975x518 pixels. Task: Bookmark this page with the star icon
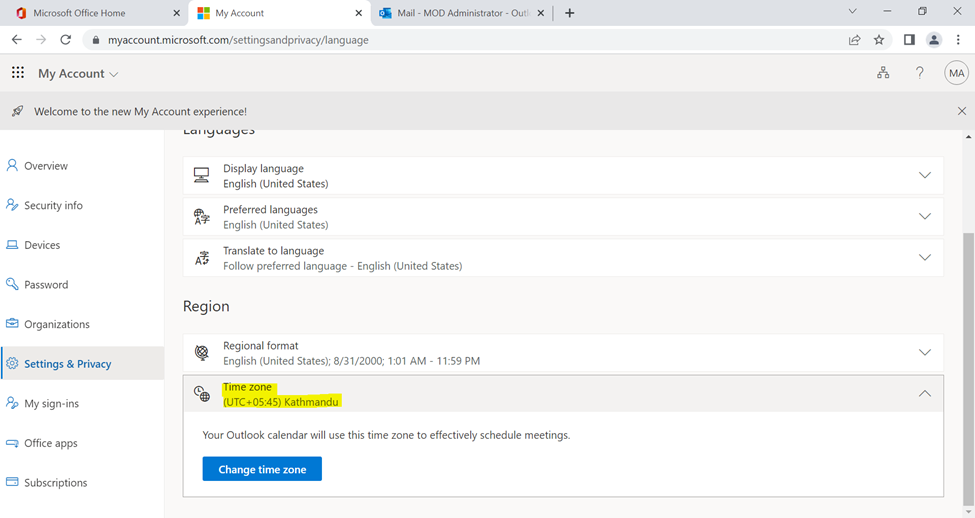[x=879, y=40]
